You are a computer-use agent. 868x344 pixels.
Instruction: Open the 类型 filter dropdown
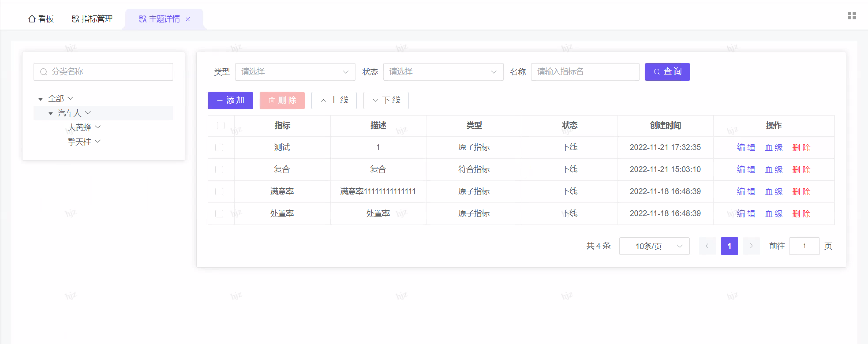click(295, 72)
